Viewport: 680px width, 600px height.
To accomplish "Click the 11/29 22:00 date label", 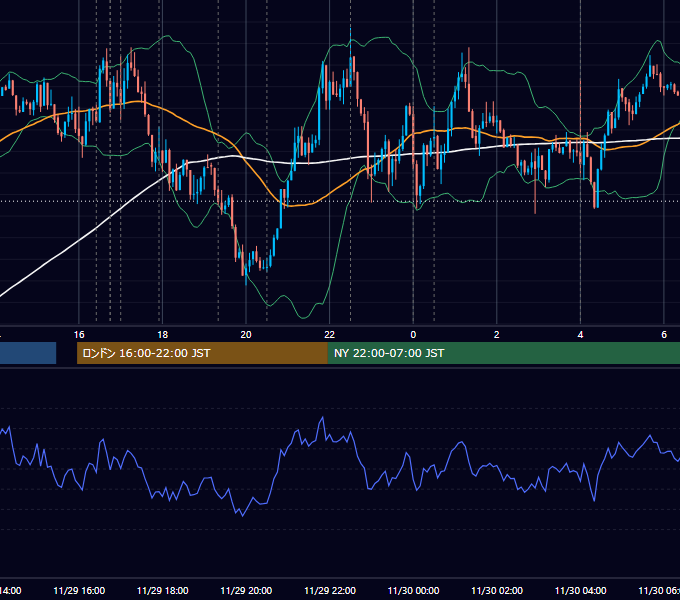I will [x=330, y=591].
